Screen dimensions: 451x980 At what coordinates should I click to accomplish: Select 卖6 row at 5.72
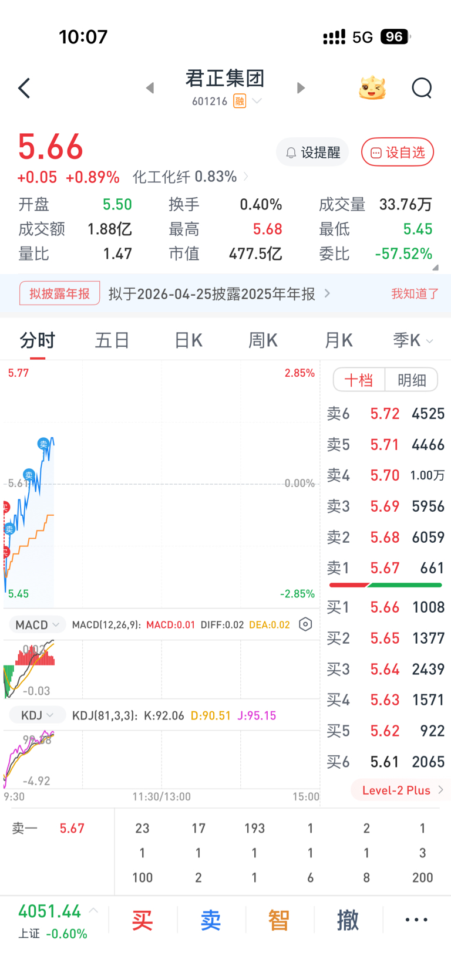(385, 414)
